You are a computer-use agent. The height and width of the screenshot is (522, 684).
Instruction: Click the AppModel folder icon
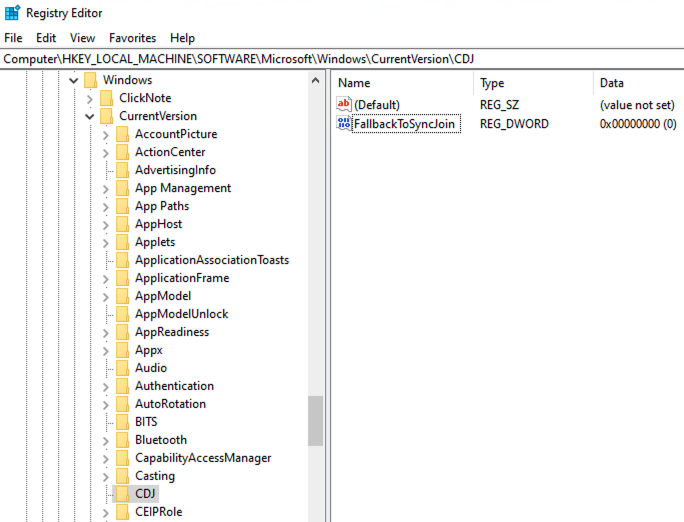point(123,296)
